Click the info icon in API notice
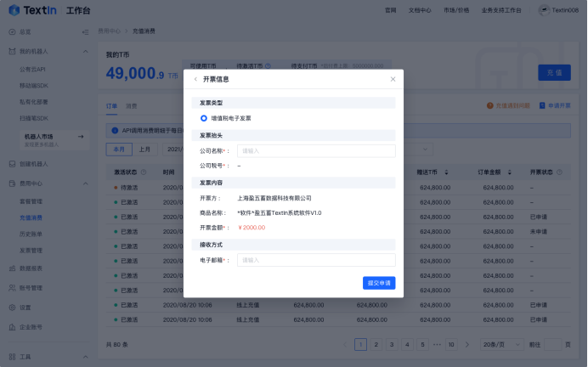The width and height of the screenshot is (588, 367). pyautogui.click(x=115, y=131)
